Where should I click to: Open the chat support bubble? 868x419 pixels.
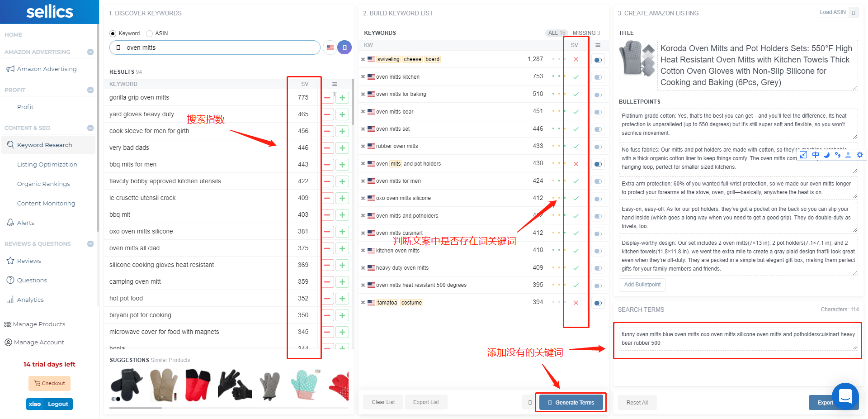pos(845,396)
